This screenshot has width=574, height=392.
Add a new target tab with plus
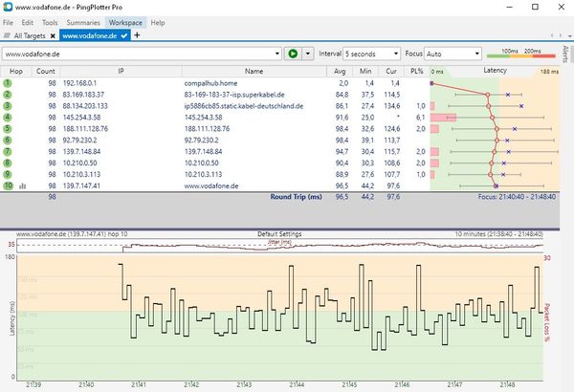pyautogui.click(x=137, y=35)
